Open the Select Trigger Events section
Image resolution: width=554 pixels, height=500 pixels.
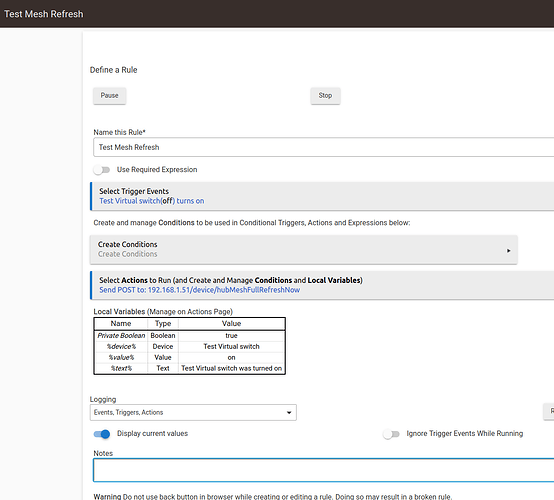click(322, 196)
